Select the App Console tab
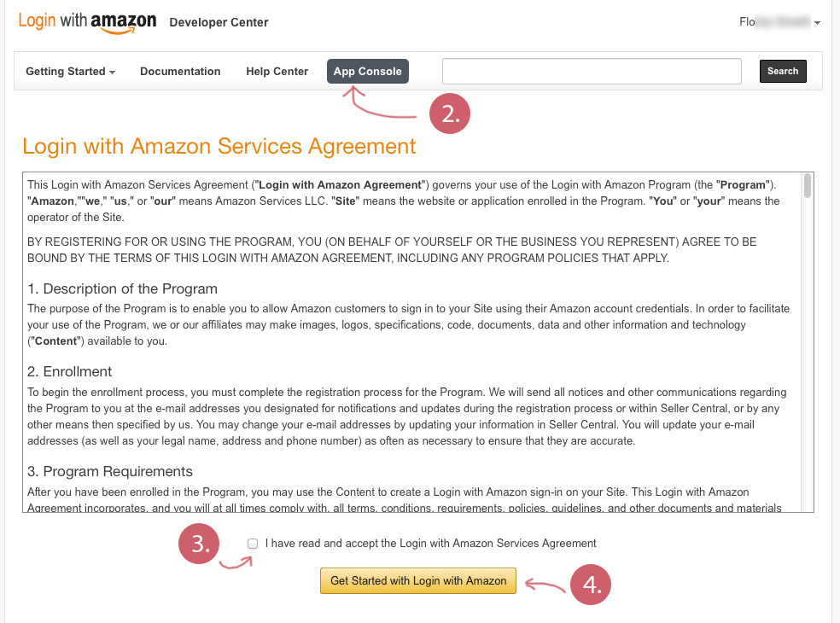 pyautogui.click(x=367, y=72)
